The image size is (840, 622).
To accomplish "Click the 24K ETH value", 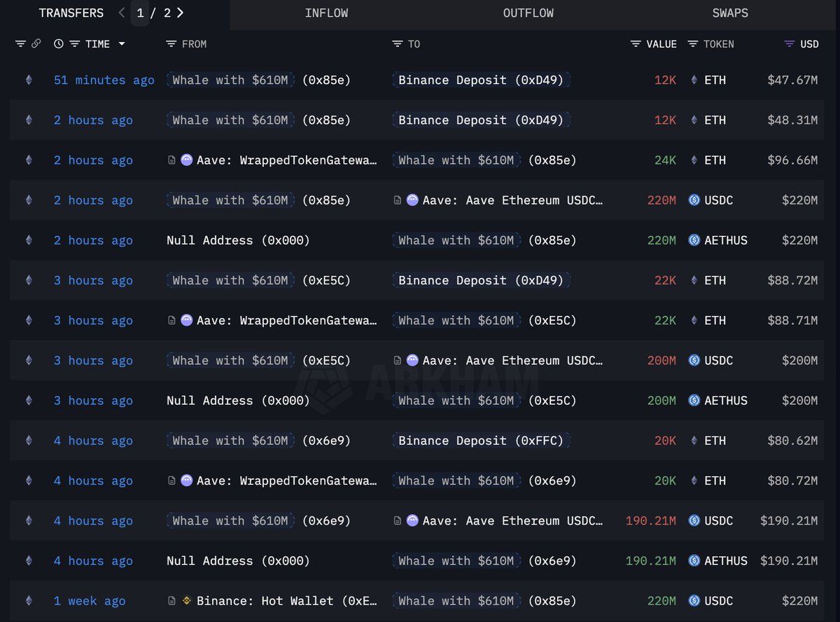I will tap(666, 160).
